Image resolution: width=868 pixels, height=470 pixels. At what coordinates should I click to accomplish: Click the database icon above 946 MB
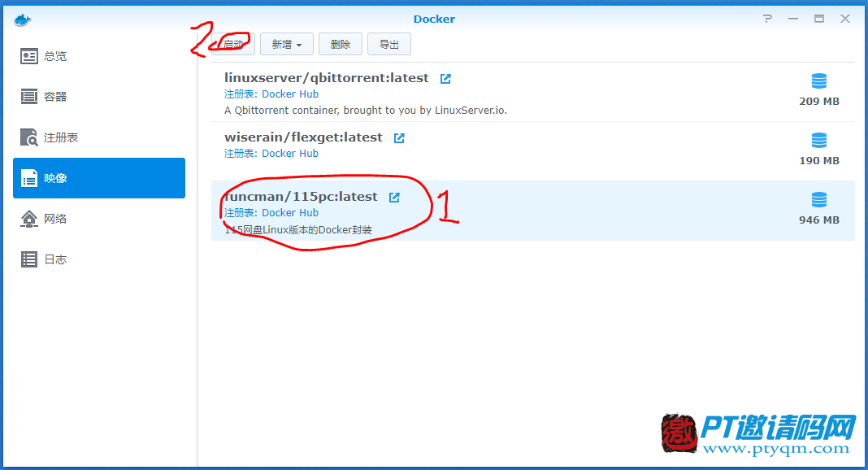[x=818, y=200]
